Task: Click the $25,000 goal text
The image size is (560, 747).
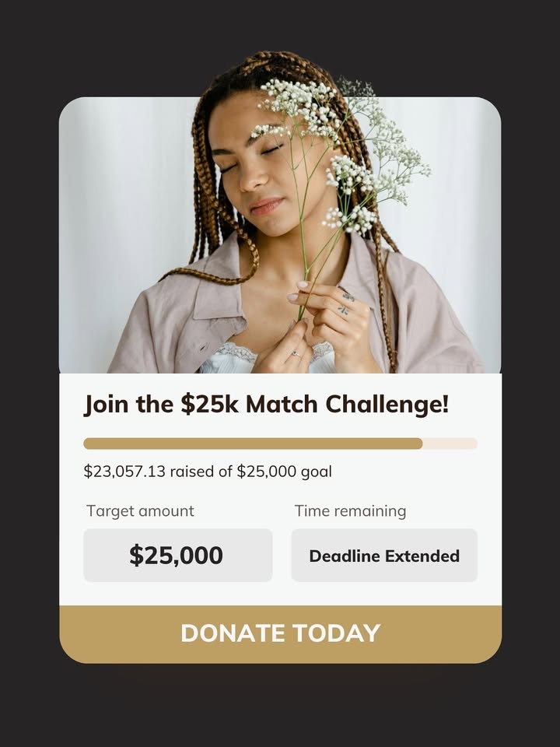Action: [x=285, y=472]
